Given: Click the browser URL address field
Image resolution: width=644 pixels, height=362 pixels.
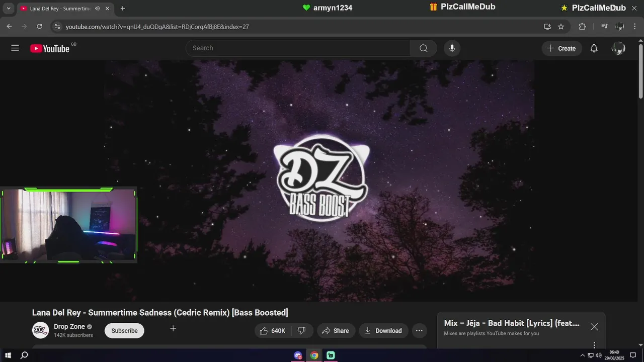Looking at the screenshot, I should (302, 27).
